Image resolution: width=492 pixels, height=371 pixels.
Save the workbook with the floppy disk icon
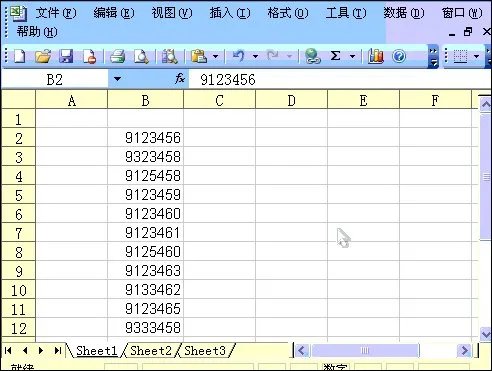pyautogui.click(x=66, y=56)
